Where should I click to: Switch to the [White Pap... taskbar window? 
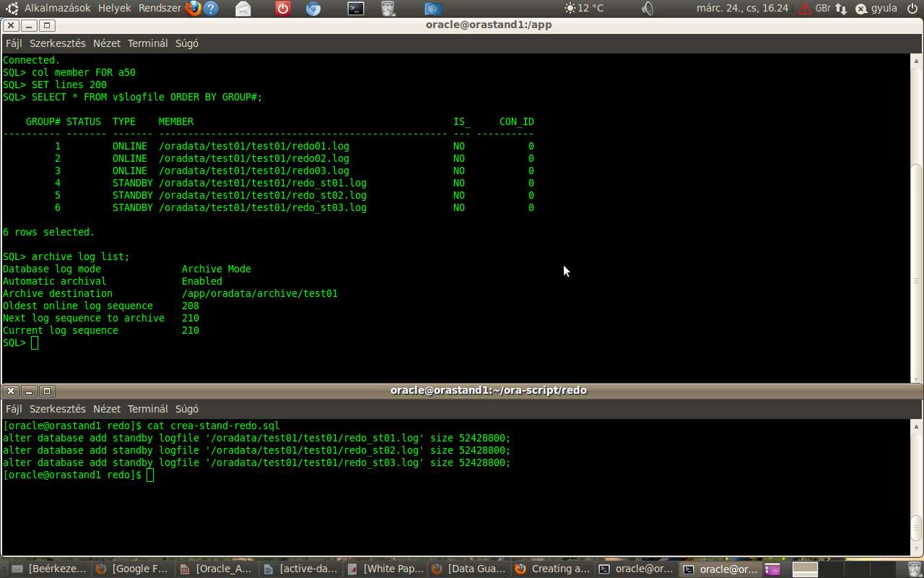coord(385,569)
